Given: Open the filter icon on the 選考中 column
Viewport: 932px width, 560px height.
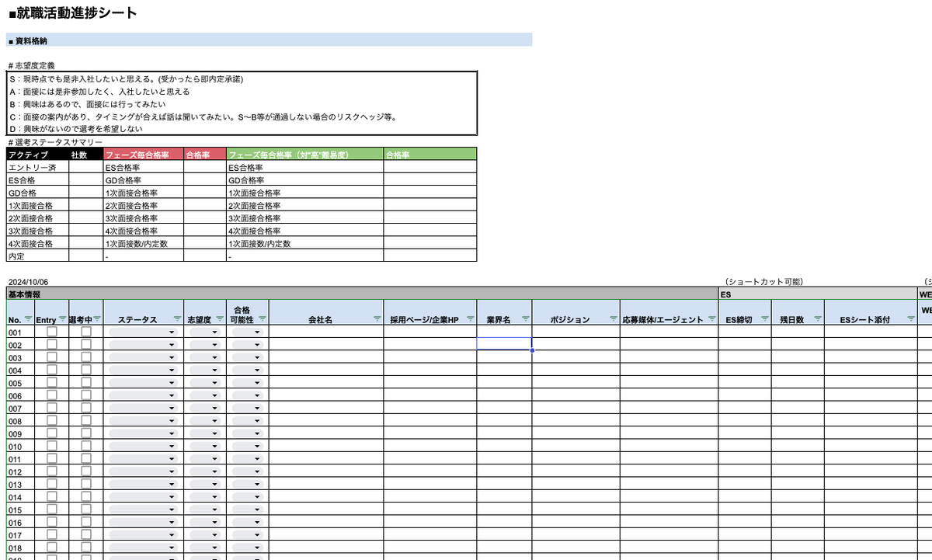Looking at the screenshot, I should [x=97, y=319].
